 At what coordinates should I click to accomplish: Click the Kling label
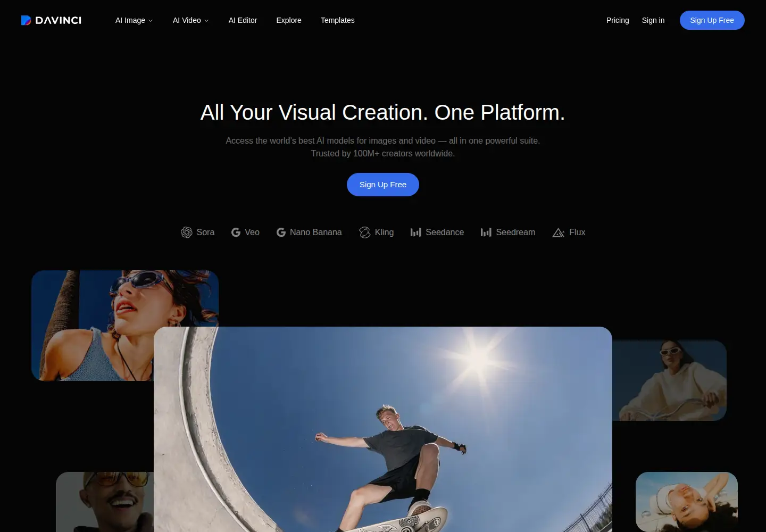384,232
